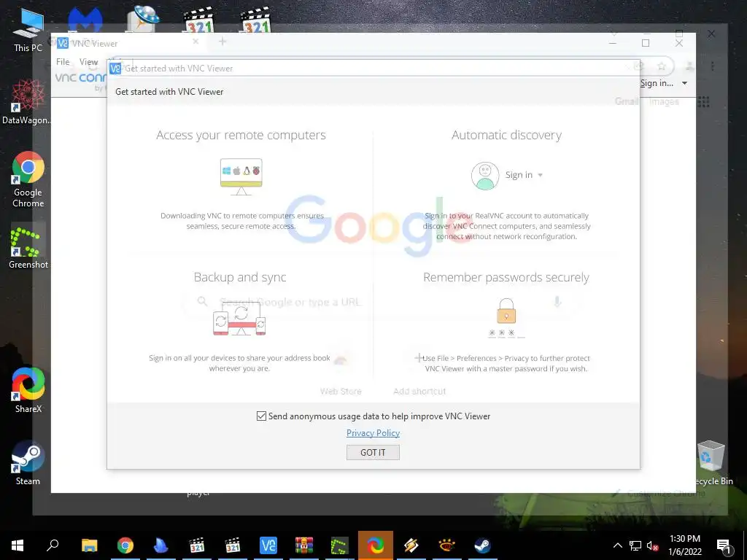
Task: Open the Google apps grid in the faded Chrome window
Action: coord(703,101)
